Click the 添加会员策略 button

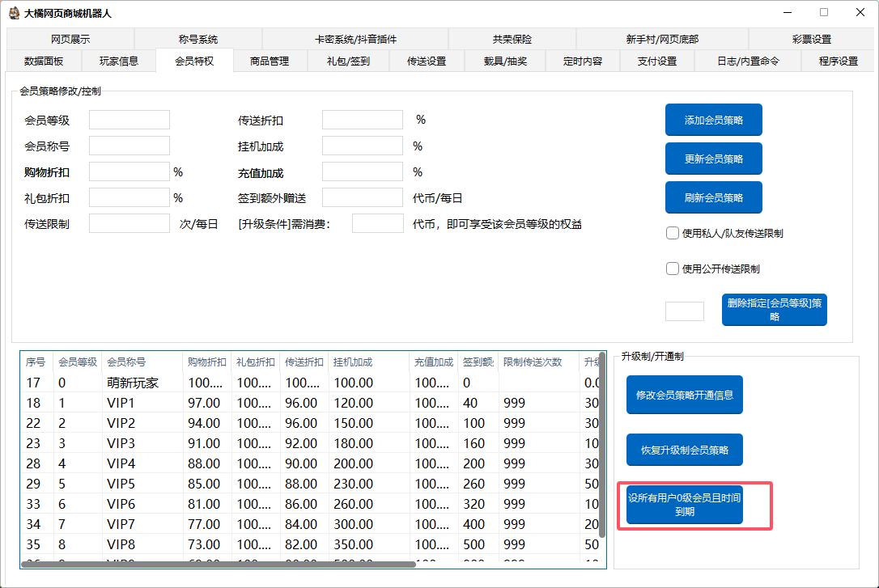tap(713, 120)
